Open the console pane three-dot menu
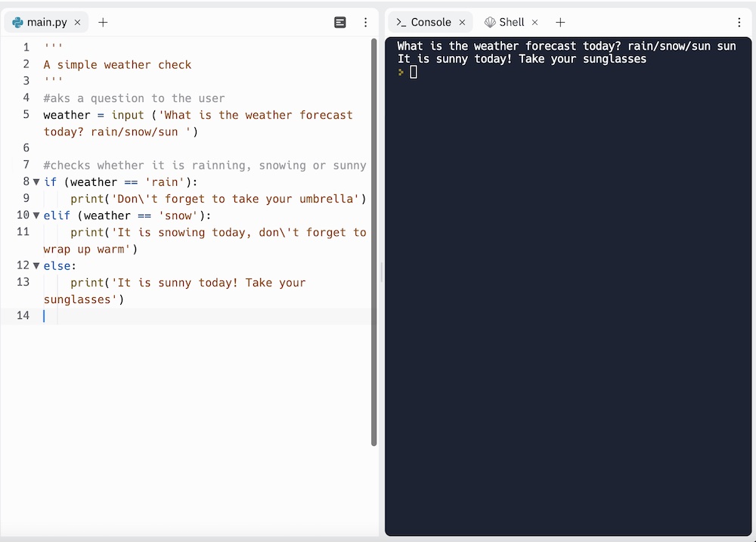 point(740,22)
